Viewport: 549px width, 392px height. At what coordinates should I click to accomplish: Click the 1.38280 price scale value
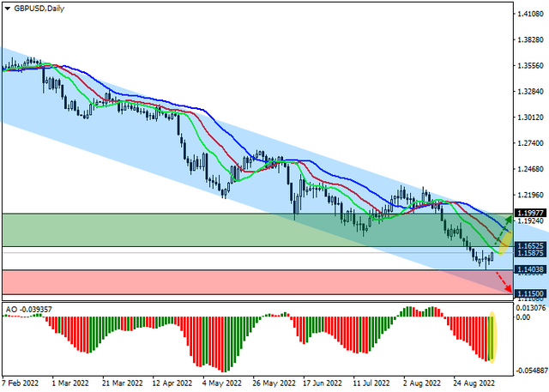coord(530,39)
